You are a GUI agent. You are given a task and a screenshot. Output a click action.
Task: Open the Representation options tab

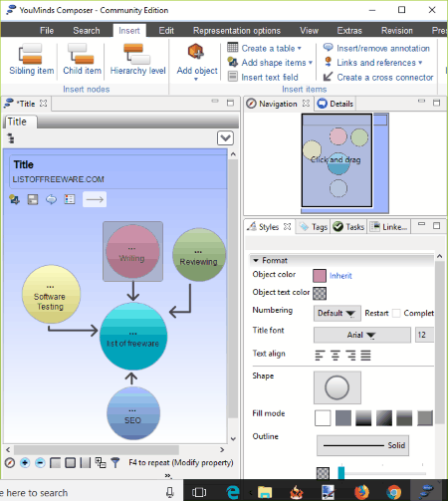237,31
